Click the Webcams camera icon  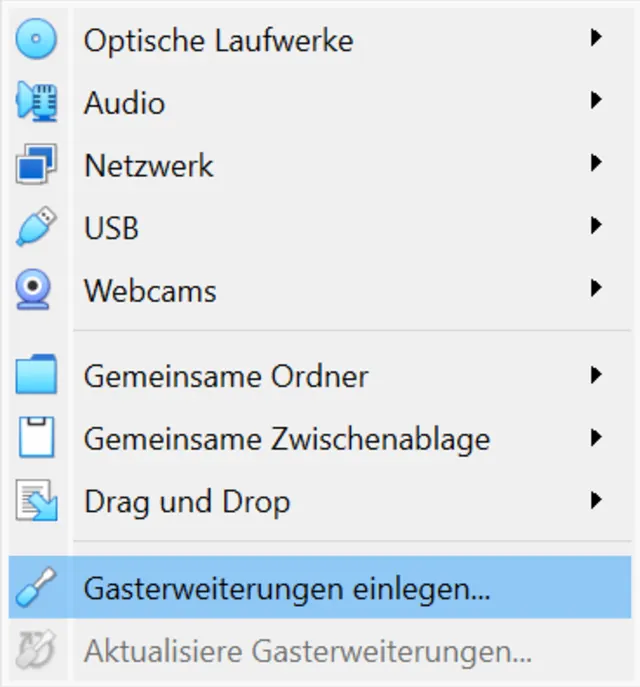[x=36, y=290]
